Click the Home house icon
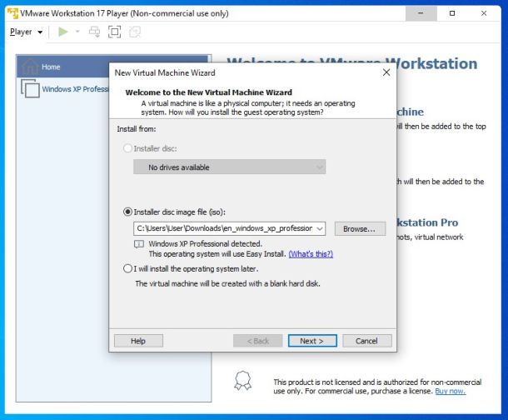The height and width of the screenshot is (420, 508). tap(30, 67)
